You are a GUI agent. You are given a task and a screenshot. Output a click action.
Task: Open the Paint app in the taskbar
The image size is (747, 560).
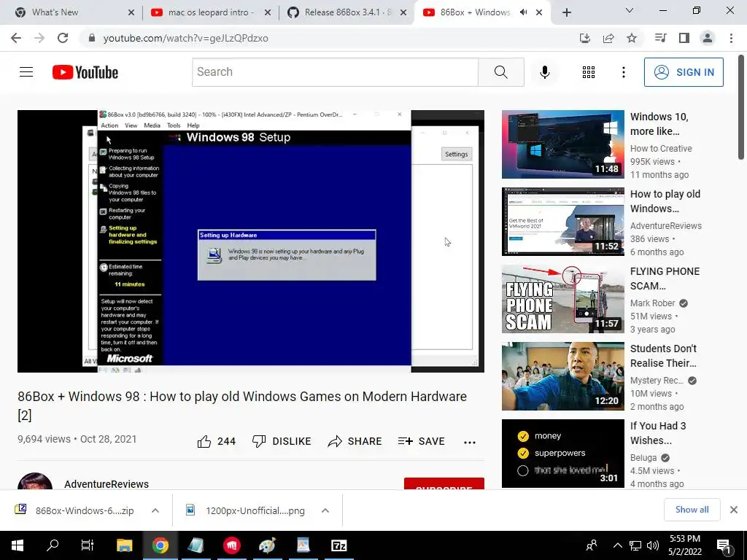tap(267, 545)
